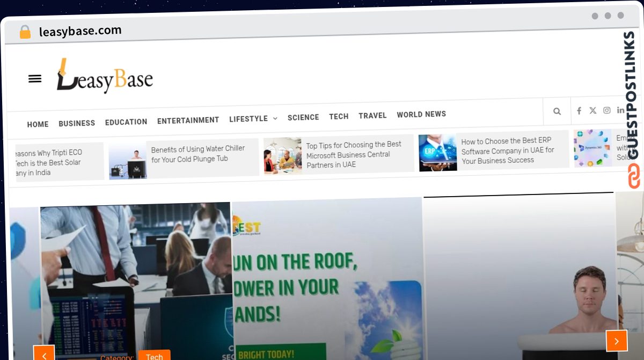
Task: Visit the X (Twitter) social icon
Action: click(x=592, y=110)
